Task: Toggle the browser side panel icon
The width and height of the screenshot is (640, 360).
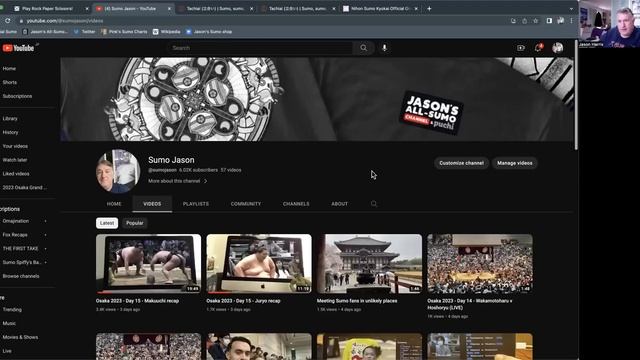Action: click(549, 20)
